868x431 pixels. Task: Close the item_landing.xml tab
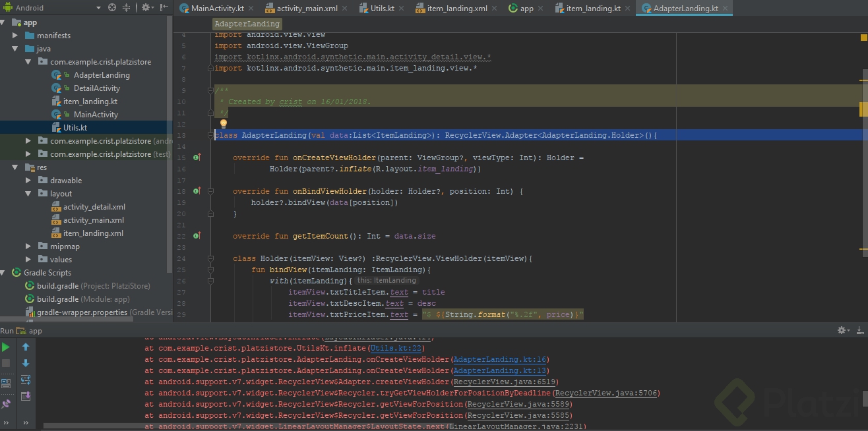pos(495,9)
